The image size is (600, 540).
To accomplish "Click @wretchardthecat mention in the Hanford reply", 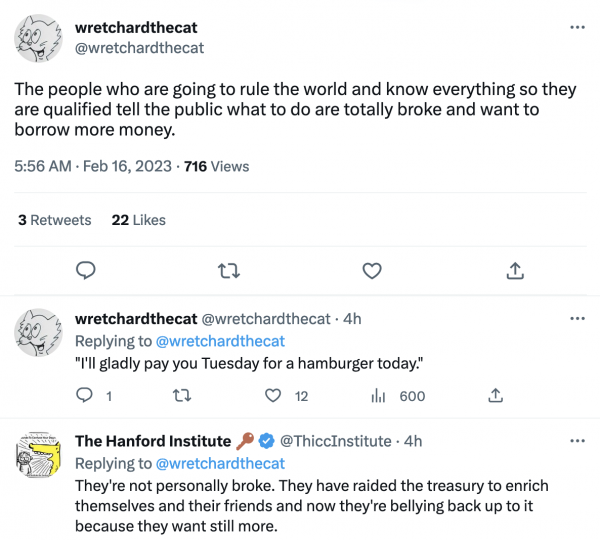I will [x=220, y=463].
